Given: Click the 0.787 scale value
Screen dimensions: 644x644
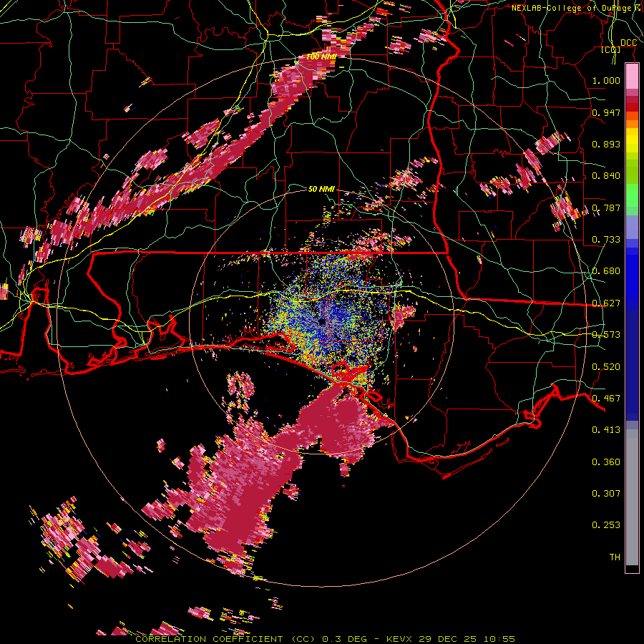Looking at the screenshot, I should click(x=606, y=208).
